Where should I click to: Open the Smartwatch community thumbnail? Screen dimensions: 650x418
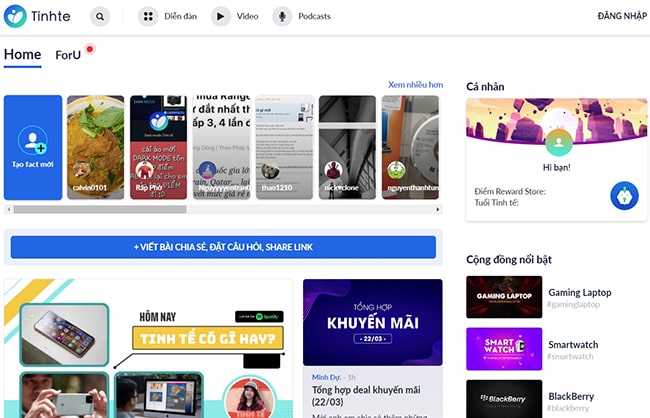click(504, 349)
